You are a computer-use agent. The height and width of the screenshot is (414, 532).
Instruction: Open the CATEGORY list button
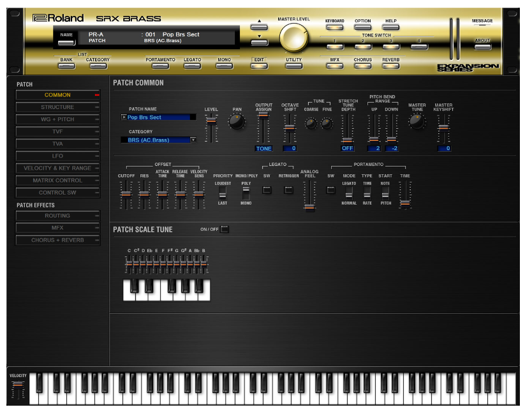(x=98, y=66)
